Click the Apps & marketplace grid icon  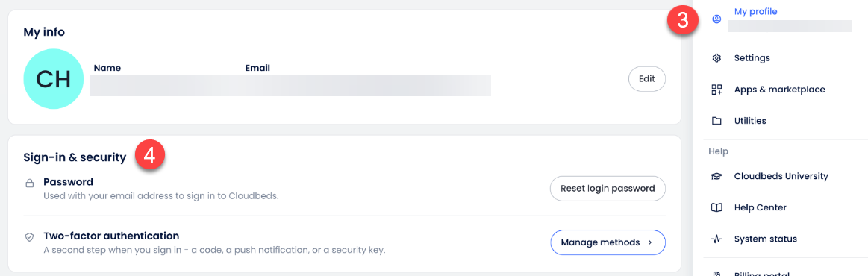pos(716,90)
